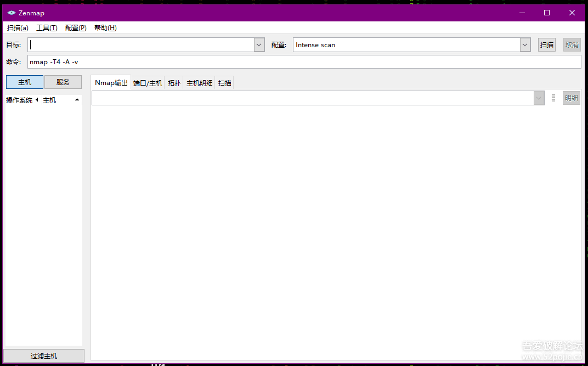Switch to the Nmap输出 tab
This screenshot has width=588, height=366.
pyautogui.click(x=111, y=83)
